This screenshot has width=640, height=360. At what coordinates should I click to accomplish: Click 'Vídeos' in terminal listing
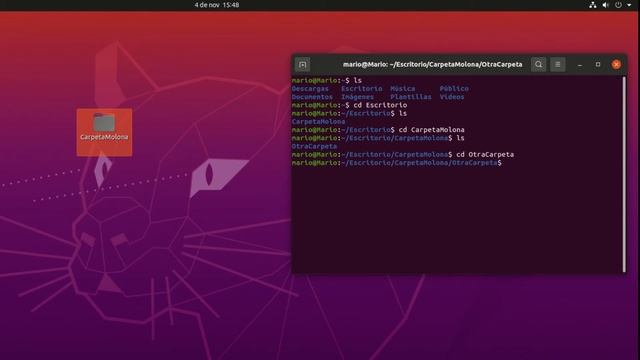(x=452, y=97)
